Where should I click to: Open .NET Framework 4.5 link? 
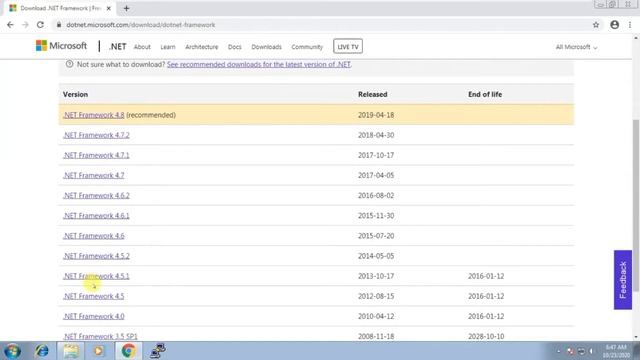(93, 296)
